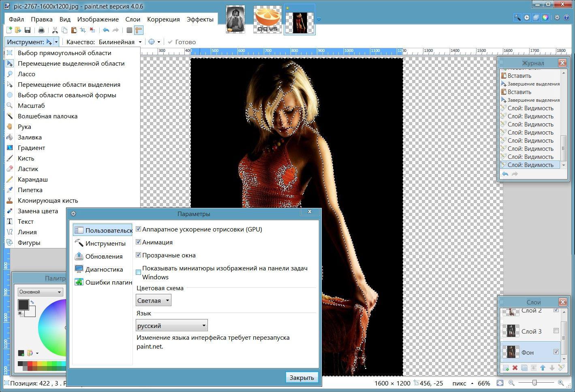Click the New image toolbar icon
This screenshot has height=392, width=575.
(x=9, y=30)
